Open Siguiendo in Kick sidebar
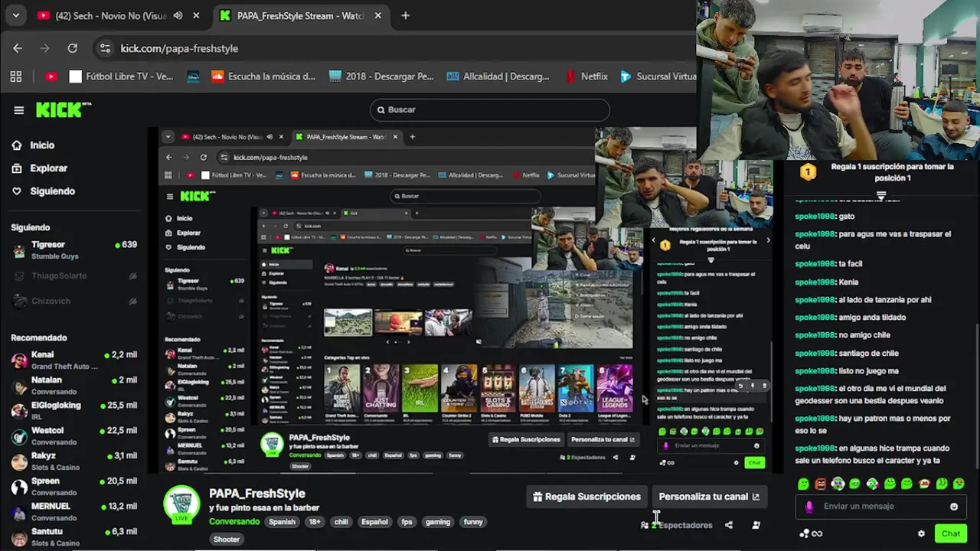The height and width of the screenshot is (551, 980). tap(43, 191)
